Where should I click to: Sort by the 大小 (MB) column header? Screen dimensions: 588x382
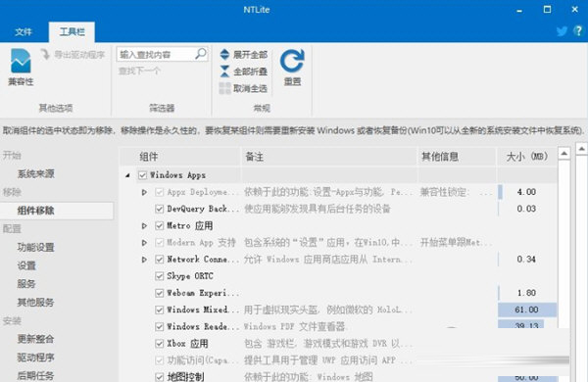coord(527,157)
